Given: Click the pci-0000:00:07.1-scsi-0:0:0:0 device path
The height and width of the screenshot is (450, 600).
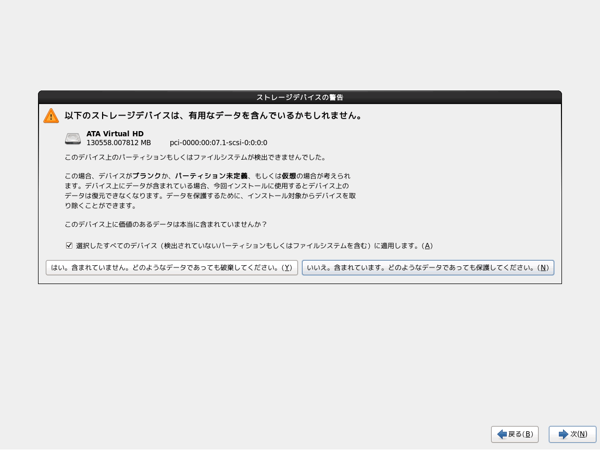Looking at the screenshot, I should pos(218,143).
